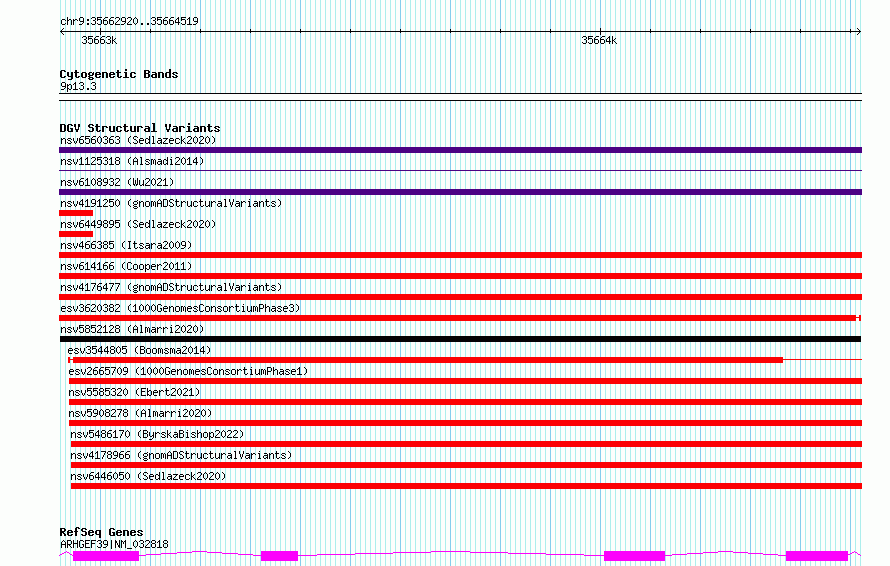Click the purple bar under nsv6108932
890x566 pixels.
pyautogui.click(x=460, y=192)
